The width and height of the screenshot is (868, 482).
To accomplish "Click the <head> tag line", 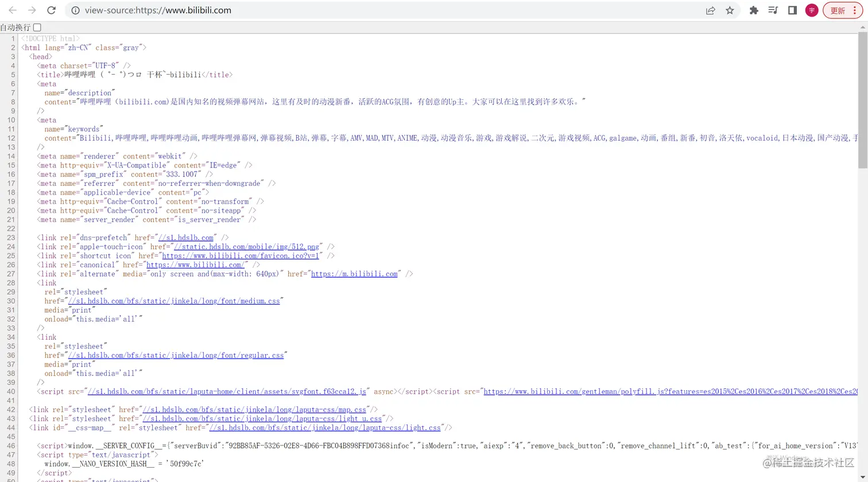I will (41, 57).
